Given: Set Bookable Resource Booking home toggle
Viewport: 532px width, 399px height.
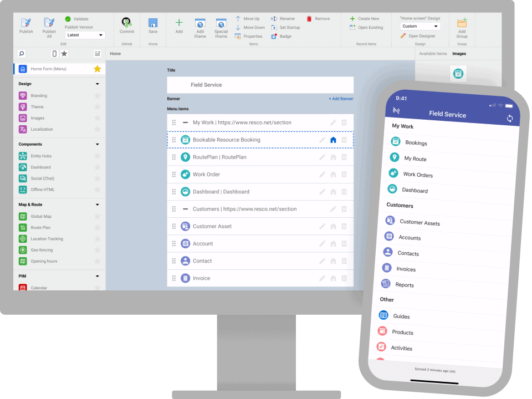Looking at the screenshot, I should coord(333,140).
